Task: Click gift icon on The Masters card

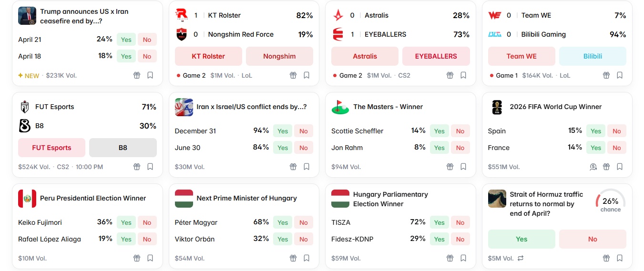Action: click(x=450, y=167)
